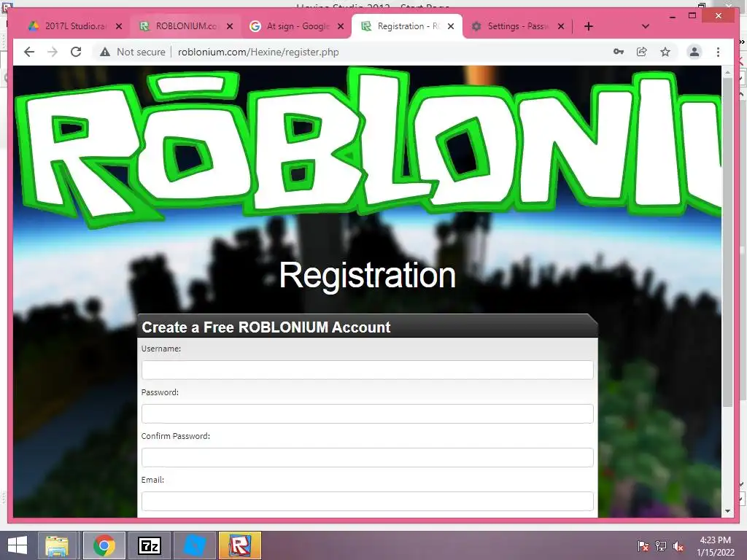
Task: Open the saved passwords key icon
Action: coord(619,52)
